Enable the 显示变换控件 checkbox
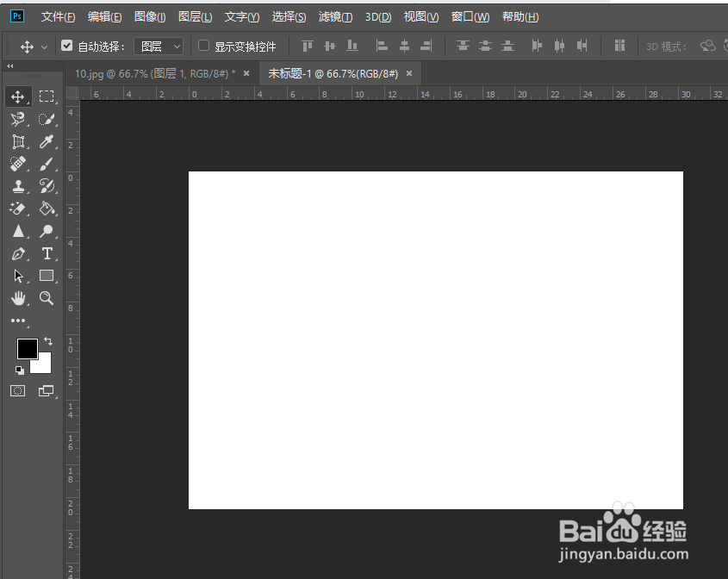 (203, 46)
